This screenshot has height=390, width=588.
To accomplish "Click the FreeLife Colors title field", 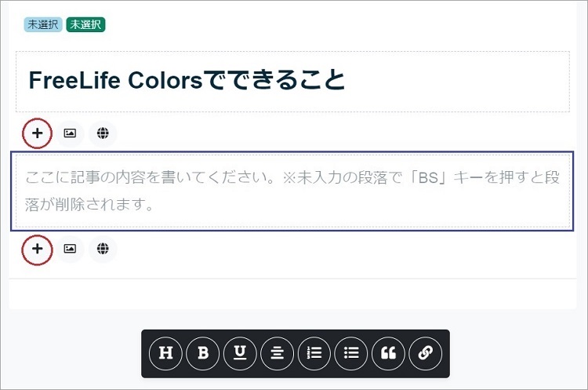I will click(x=292, y=82).
